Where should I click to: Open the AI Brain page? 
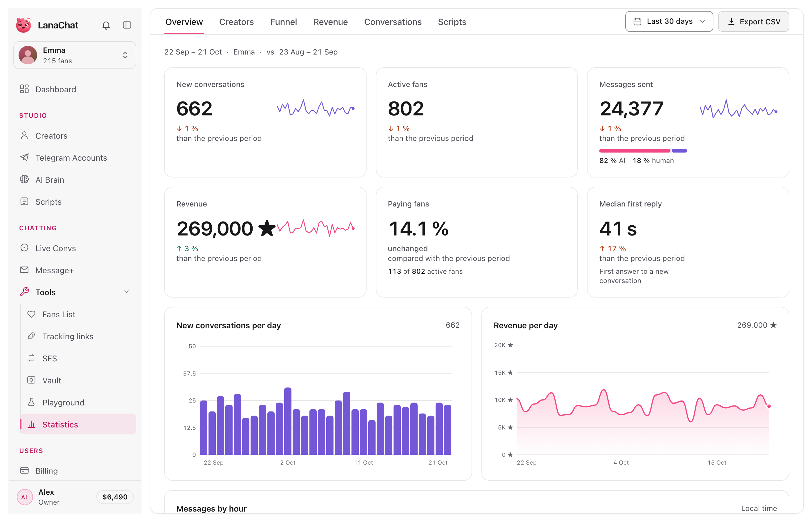coord(75,180)
